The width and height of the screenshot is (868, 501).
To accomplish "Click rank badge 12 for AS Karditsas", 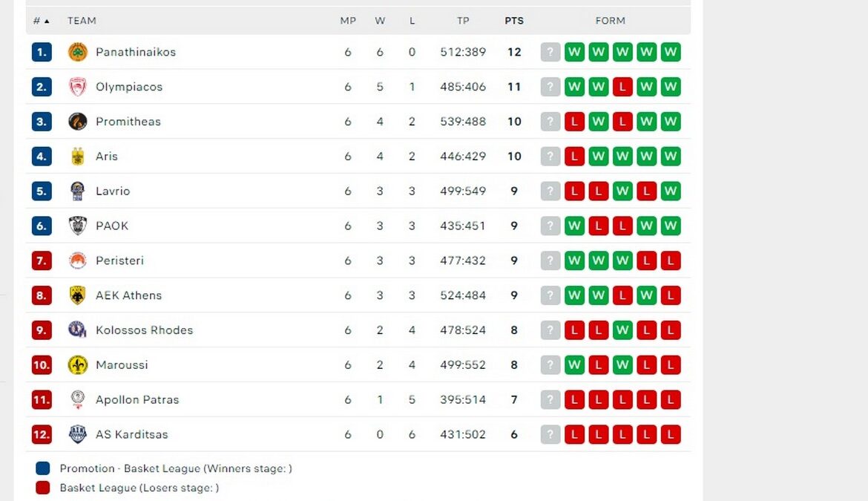I will point(42,434).
